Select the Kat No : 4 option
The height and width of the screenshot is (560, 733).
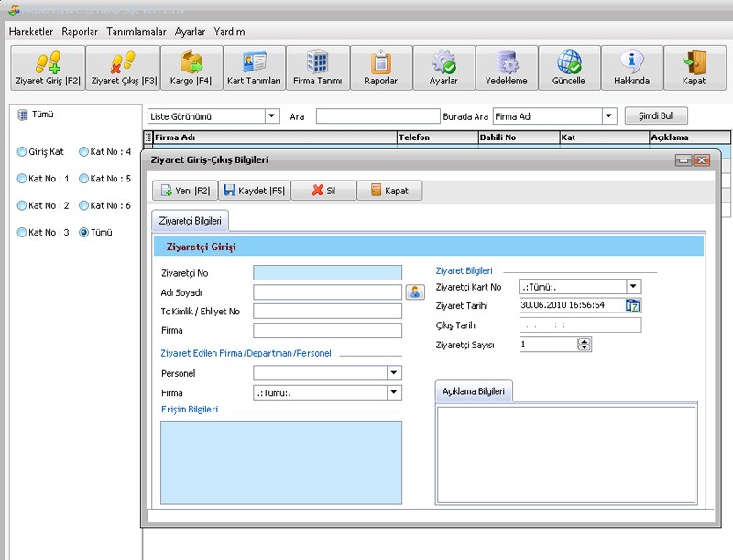click(x=83, y=152)
